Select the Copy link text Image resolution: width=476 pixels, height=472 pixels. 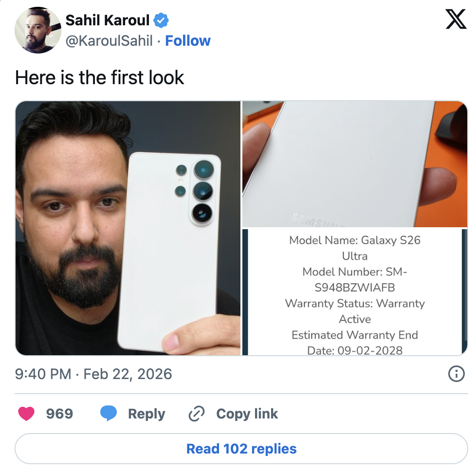247,414
